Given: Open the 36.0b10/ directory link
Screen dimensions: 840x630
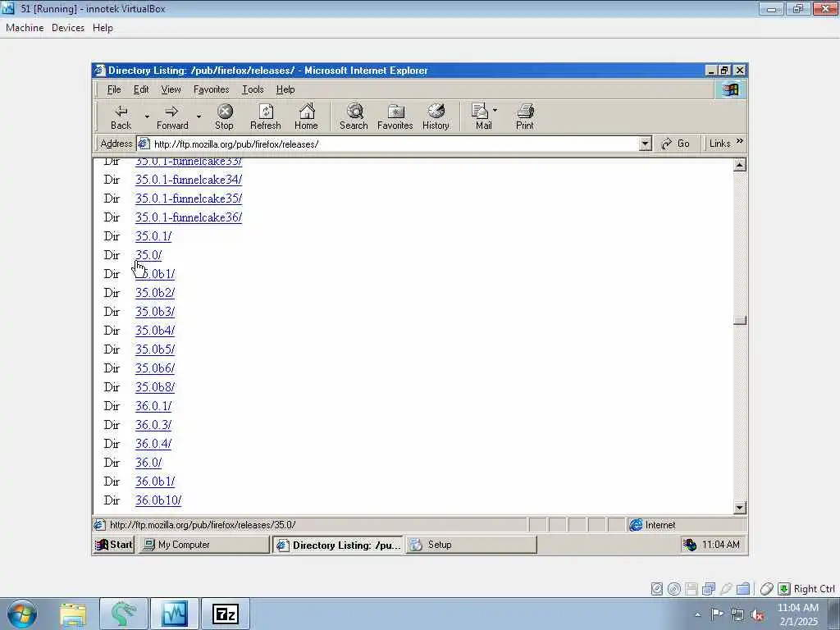Looking at the screenshot, I should [x=158, y=500].
